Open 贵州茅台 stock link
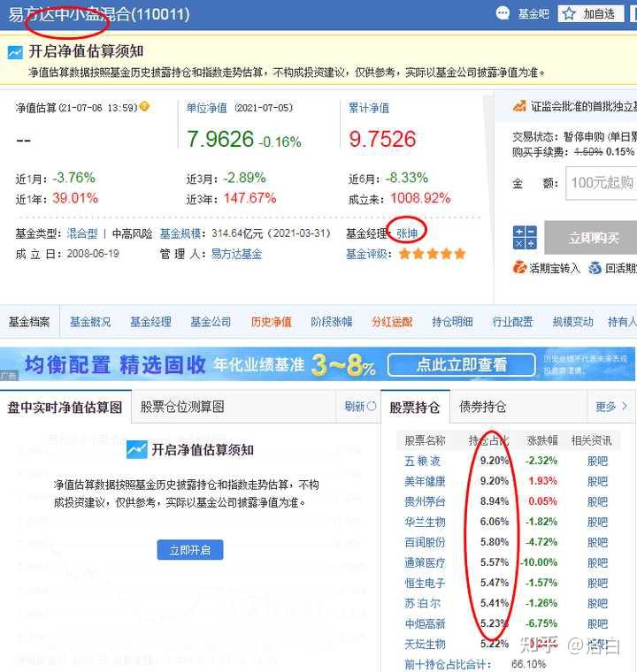Screen dimensions: 637x672 click(x=425, y=501)
